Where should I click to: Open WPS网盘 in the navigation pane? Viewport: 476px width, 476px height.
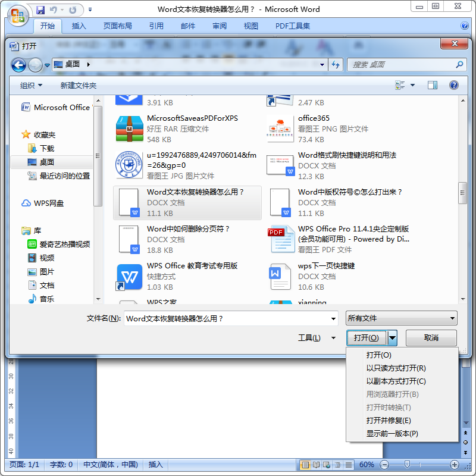(42, 203)
